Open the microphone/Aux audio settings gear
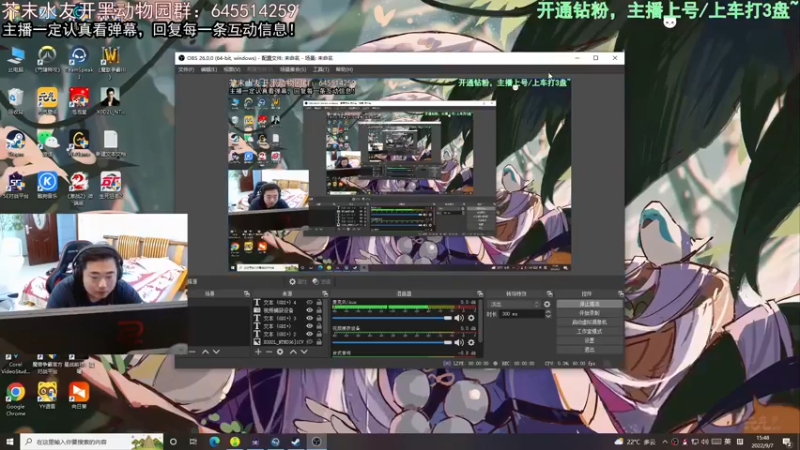Image resolution: width=800 pixels, height=450 pixels. (471, 318)
